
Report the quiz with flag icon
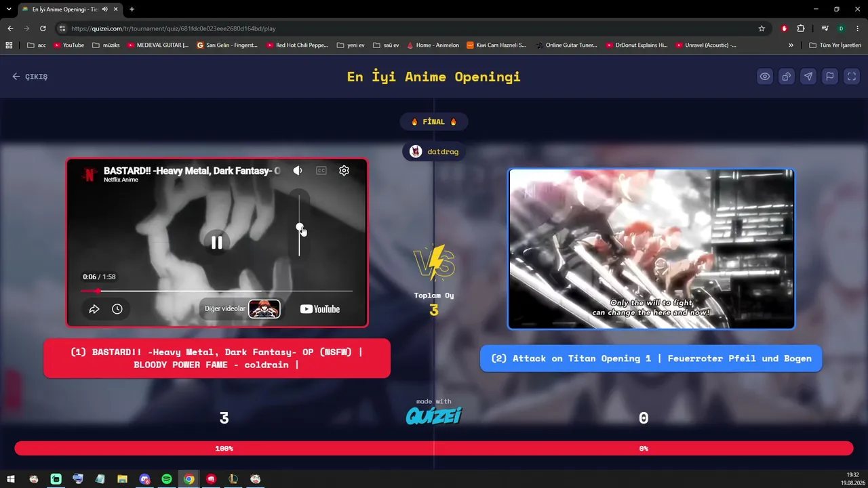click(830, 77)
